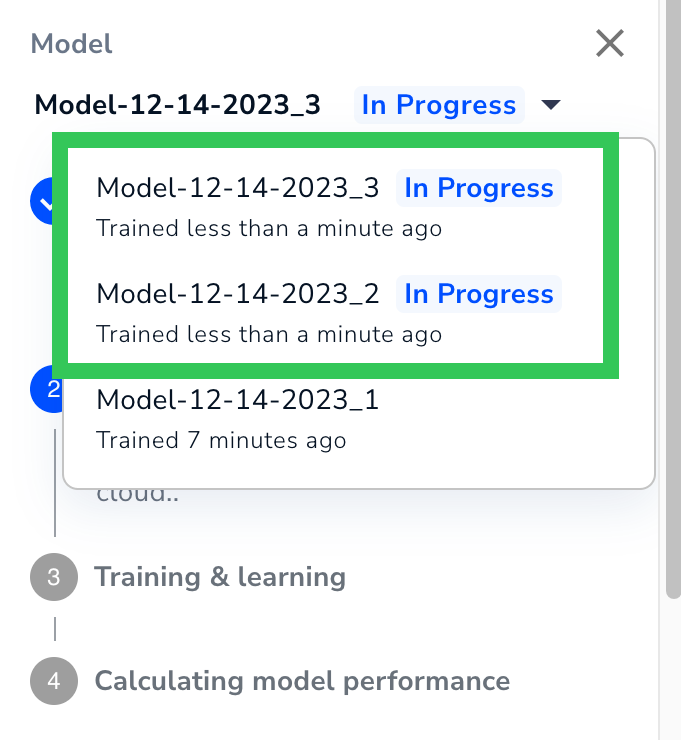Click In Progress badge beside Model-12-14-2023_3 option
The image size is (681, 740).
(x=479, y=188)
